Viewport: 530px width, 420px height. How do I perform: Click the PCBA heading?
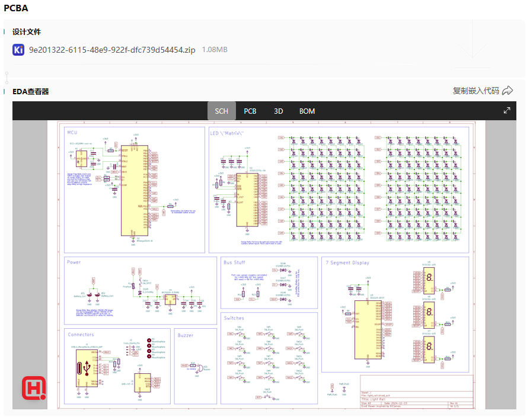(16, 8)
